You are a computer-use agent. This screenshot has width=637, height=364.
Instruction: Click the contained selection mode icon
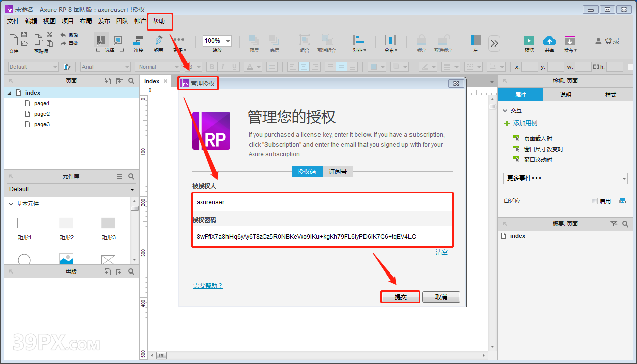click(118, 40)
